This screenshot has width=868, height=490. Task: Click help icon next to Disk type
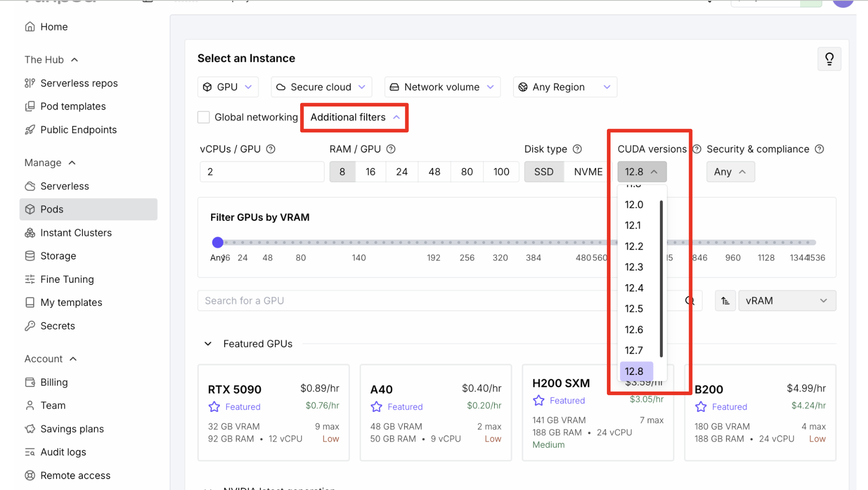[577, 149]
